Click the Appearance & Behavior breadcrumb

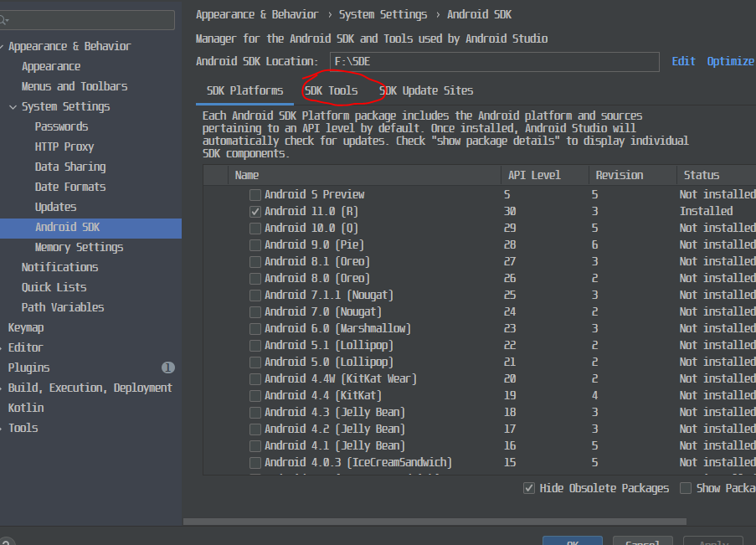(x=257, y=14)
